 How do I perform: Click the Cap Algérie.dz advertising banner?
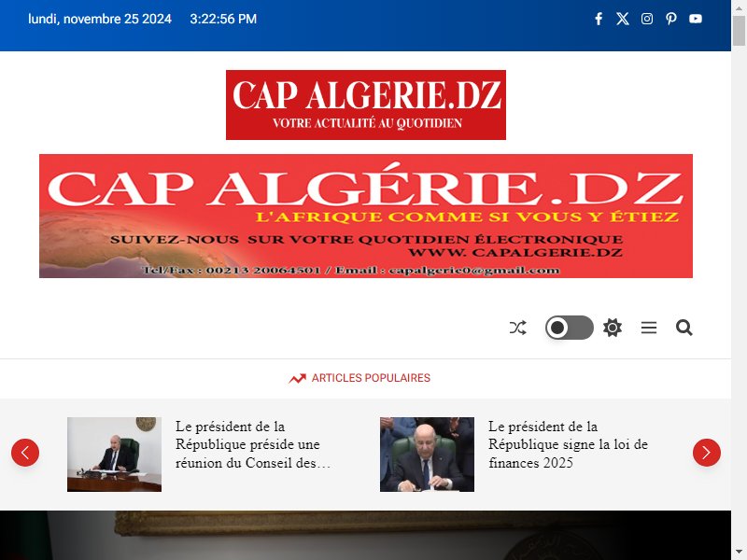click(x=366, y=216)
